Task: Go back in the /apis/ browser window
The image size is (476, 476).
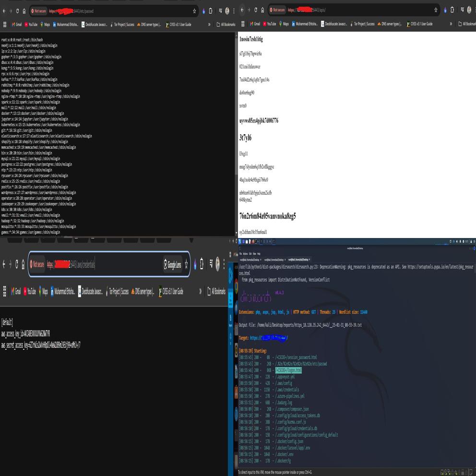Action: pyautogui.click(x=242, y=10)
